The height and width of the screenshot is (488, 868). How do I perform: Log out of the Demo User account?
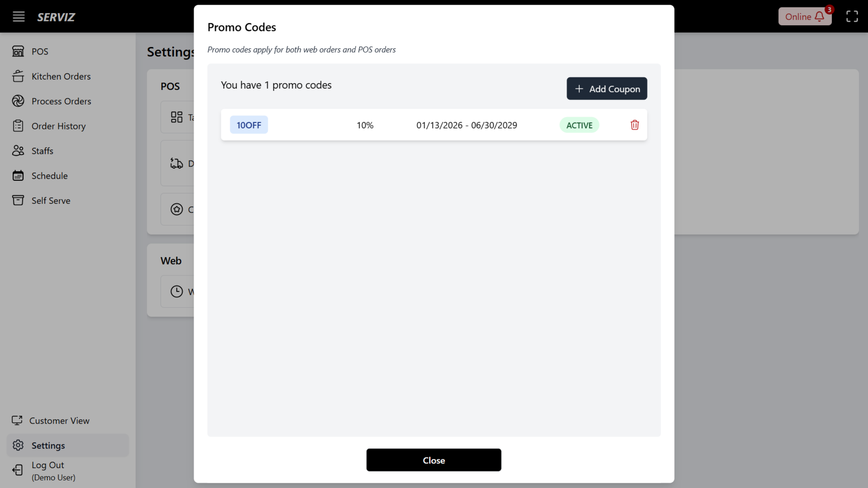coord(47,465)
